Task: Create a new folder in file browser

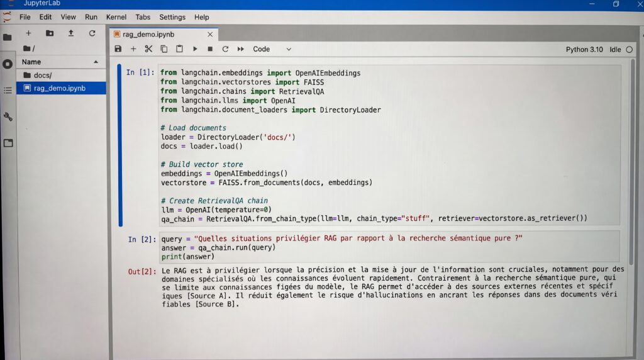Action: point(50,33)
